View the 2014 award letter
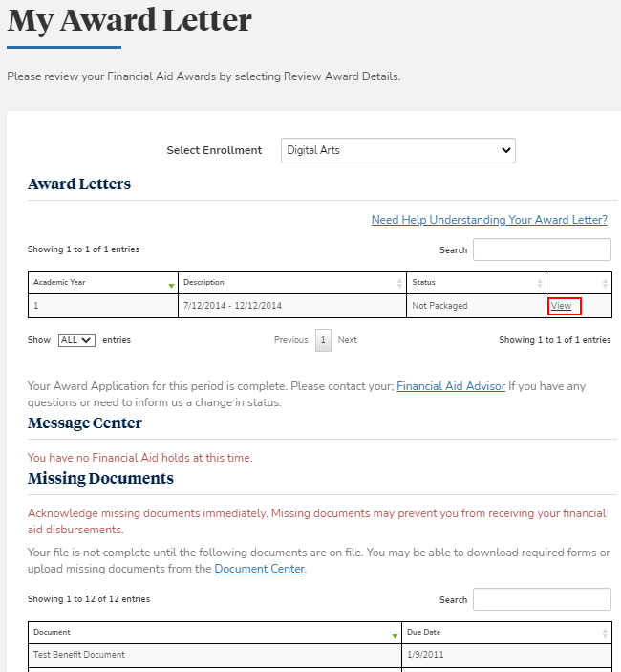This screenshot has width=621, height=672. point(561,306)
